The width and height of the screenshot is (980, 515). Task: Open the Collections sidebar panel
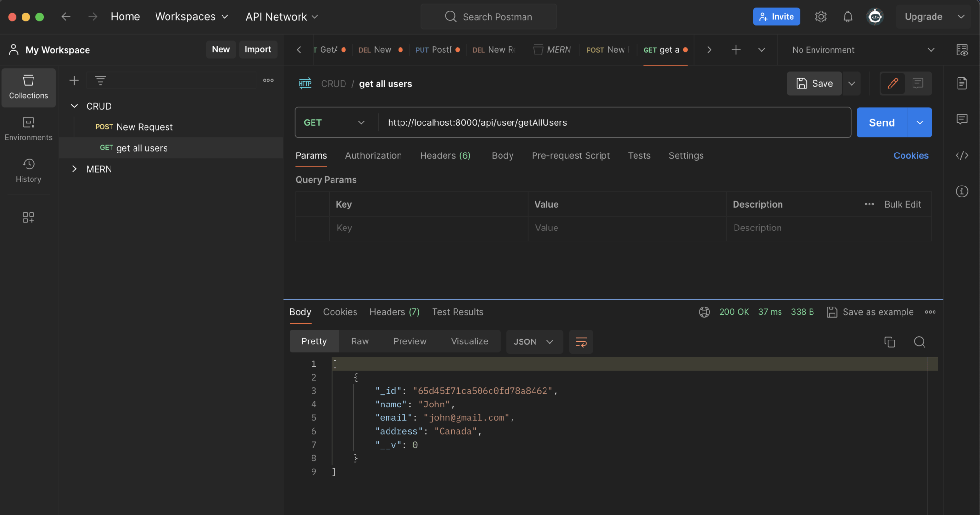click(x=28, y=87)
